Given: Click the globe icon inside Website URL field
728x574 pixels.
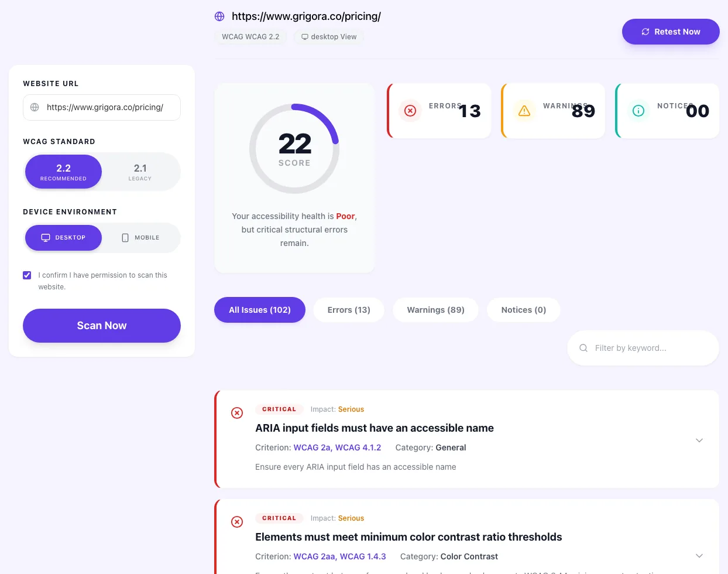Looking at the screenshot, I should 35,107.
